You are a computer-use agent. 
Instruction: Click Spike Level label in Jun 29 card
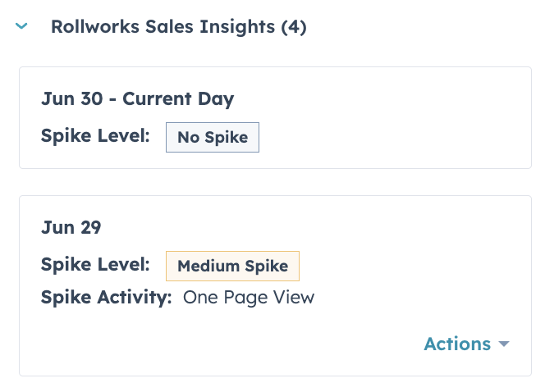pos(95,265)
